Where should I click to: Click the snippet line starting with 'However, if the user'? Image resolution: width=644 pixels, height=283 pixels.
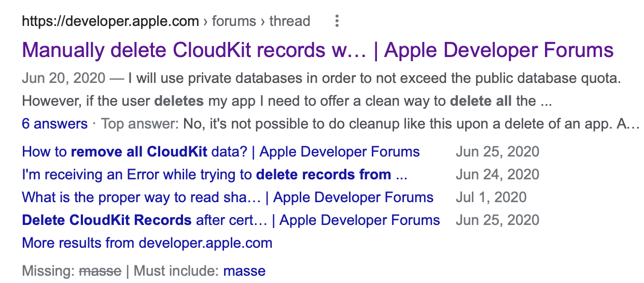[x=286, y=101]
